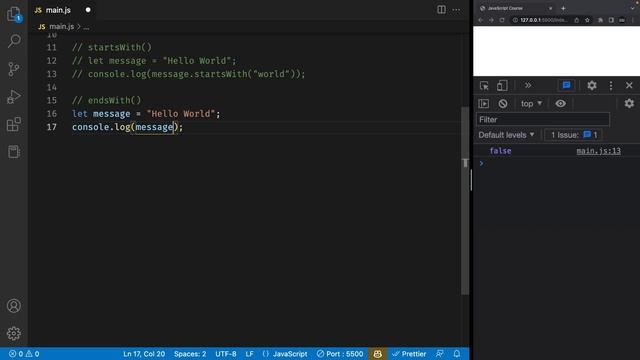
Task: Click line 17 console.log(message) code
Action: click(128, 127)
